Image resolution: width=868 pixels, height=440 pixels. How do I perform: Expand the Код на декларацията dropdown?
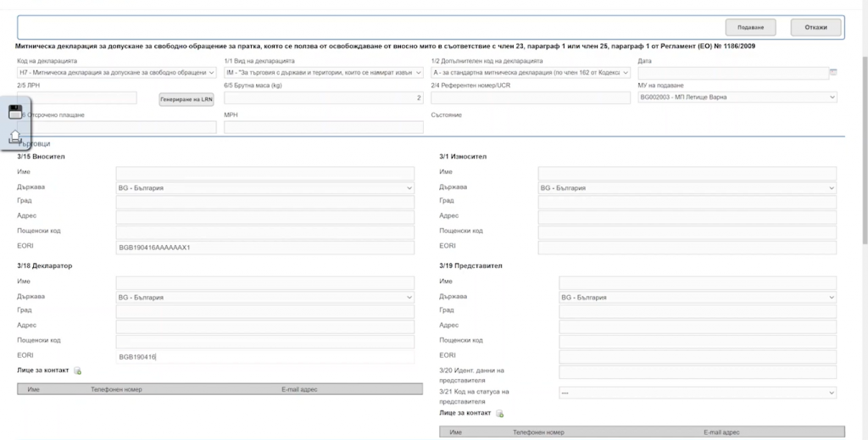coord(116,73)
